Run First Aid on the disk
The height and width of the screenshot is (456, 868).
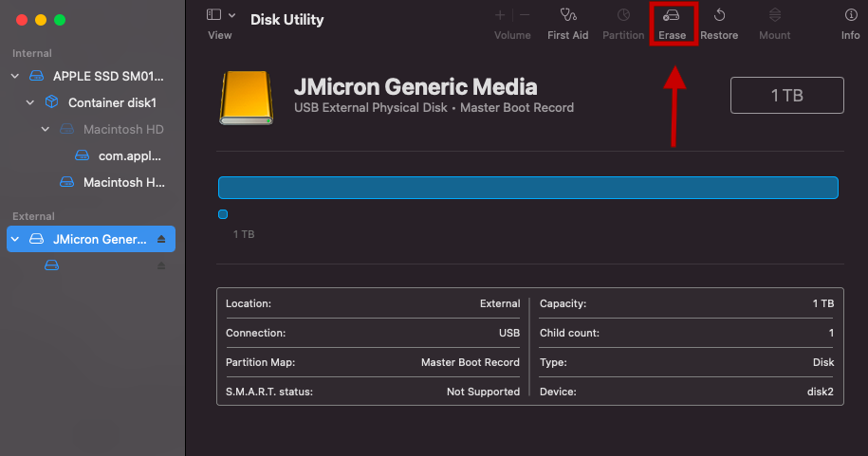click(x=568, y=25)
